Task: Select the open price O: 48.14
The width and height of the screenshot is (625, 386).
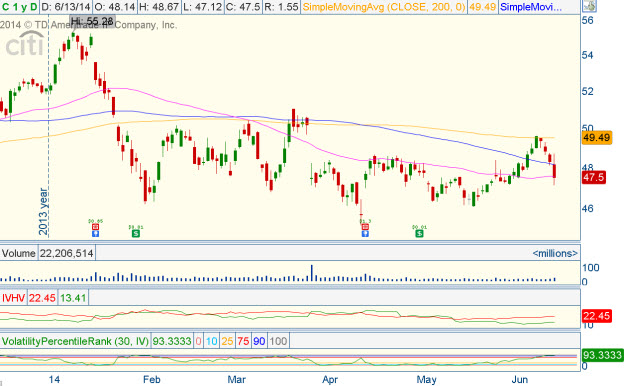Action: click(115, 7)
